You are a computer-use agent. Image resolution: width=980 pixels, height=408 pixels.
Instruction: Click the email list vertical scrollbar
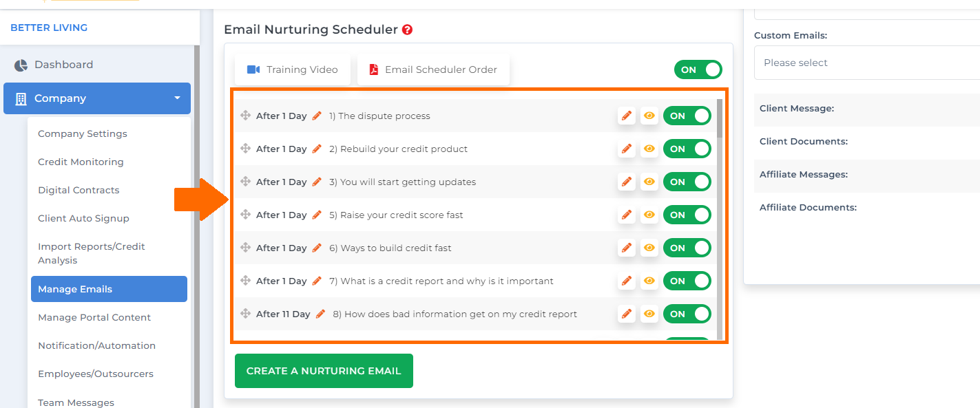[720, 219]
